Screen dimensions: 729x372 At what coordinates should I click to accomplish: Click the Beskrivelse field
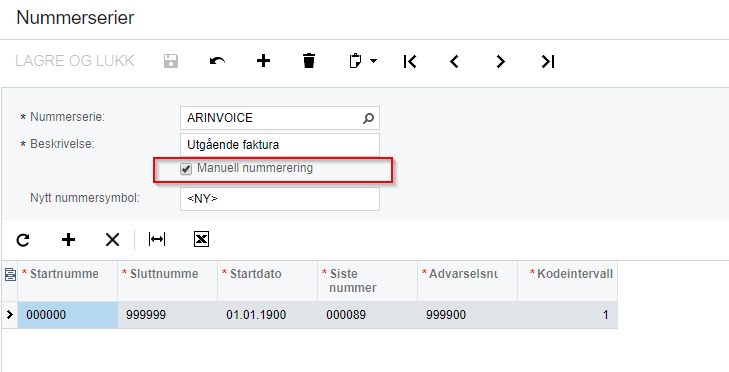pyautogui.click(x=279, y=145)
